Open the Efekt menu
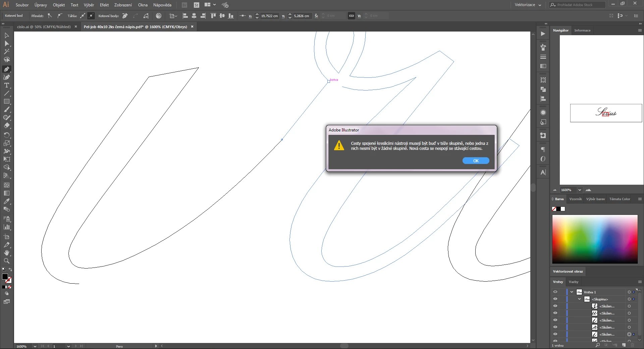 point(104,5)
